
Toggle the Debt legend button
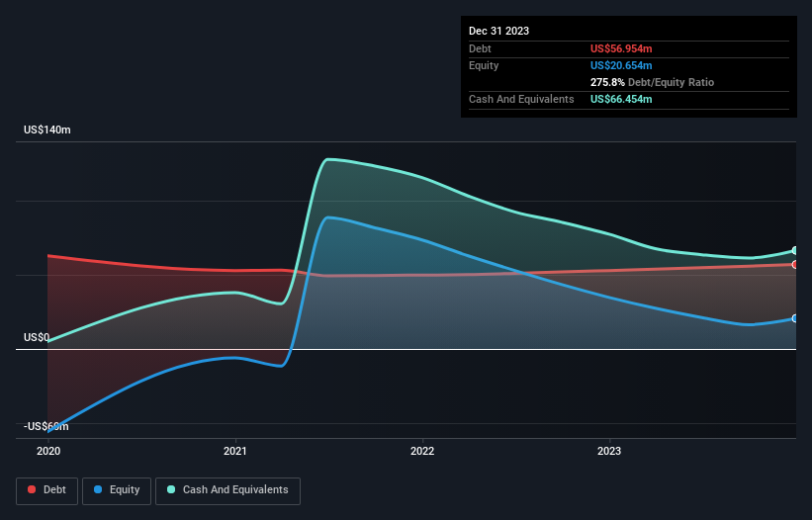click(47, 490)
